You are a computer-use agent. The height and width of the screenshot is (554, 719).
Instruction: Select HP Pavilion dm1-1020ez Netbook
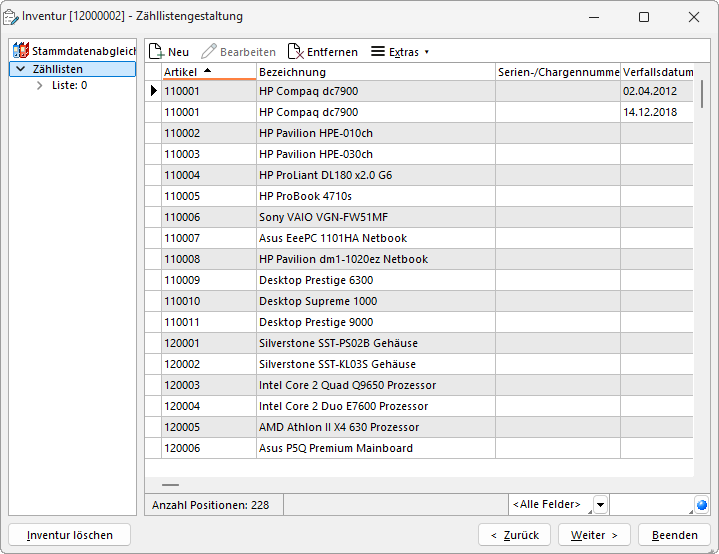(419, 259)
